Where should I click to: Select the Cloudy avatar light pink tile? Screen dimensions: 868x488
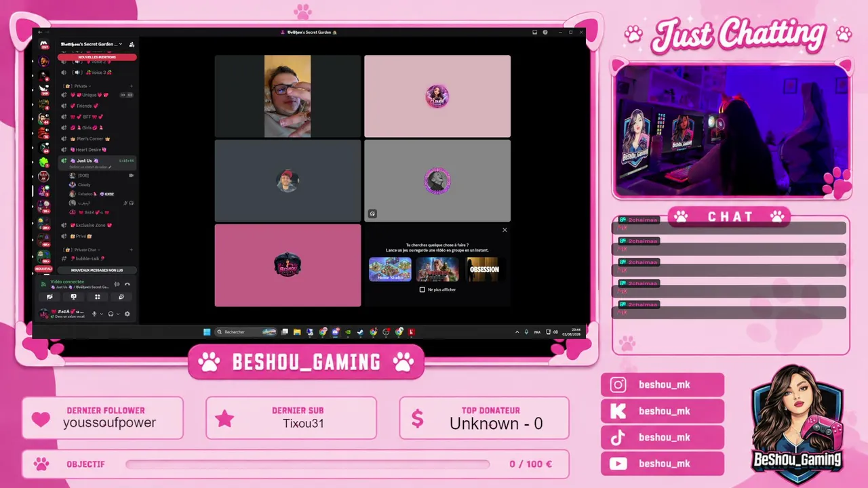click(x=437, y=96)
